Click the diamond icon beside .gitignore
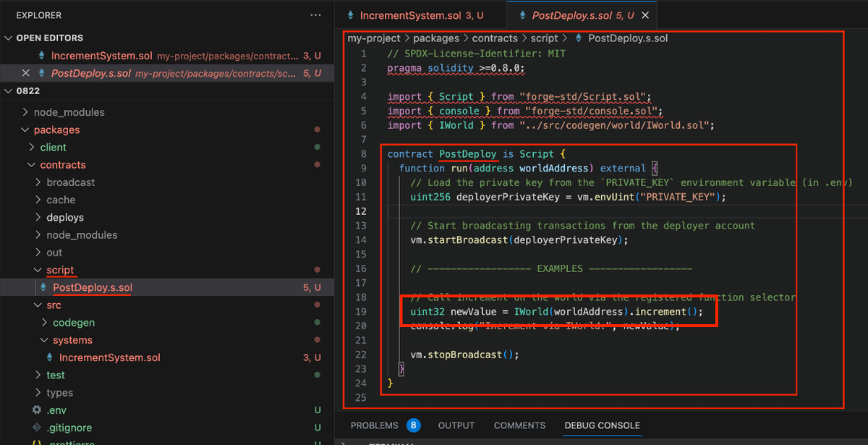Screen dimensions: 868x445 [x=37, y=428]
